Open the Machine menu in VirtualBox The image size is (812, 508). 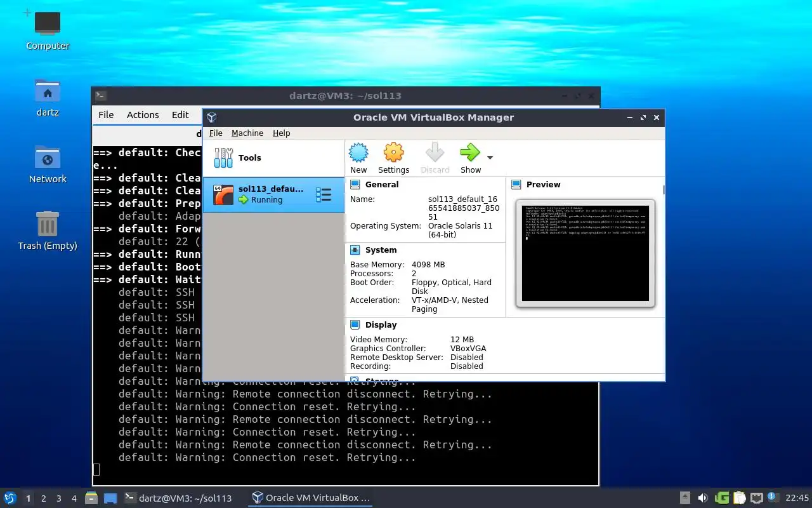(x=247, y=133)
